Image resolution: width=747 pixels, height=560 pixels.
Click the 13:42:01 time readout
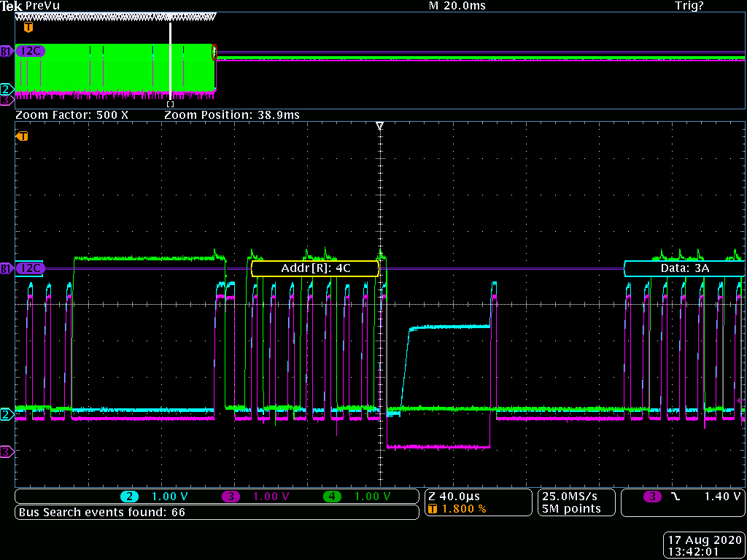tap(694, 552)
